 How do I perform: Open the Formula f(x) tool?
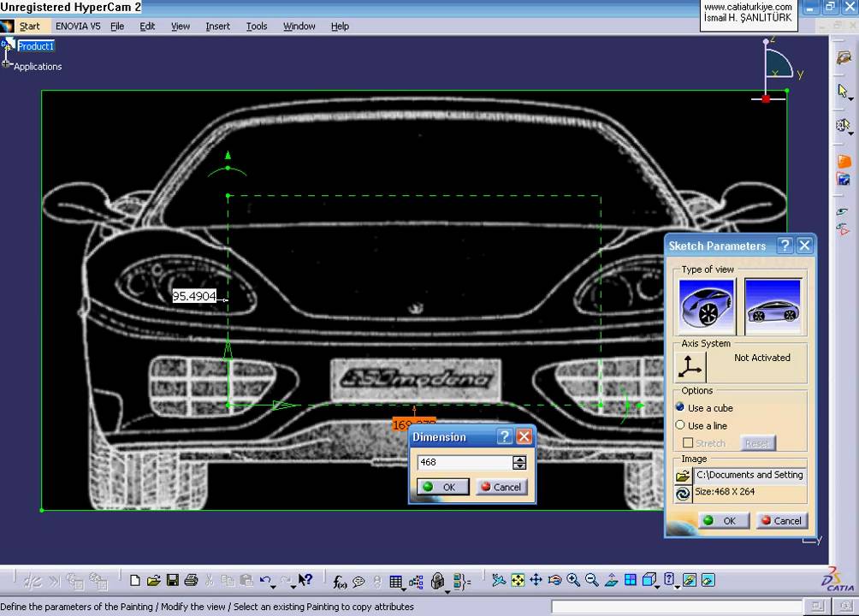pos(340,582)
